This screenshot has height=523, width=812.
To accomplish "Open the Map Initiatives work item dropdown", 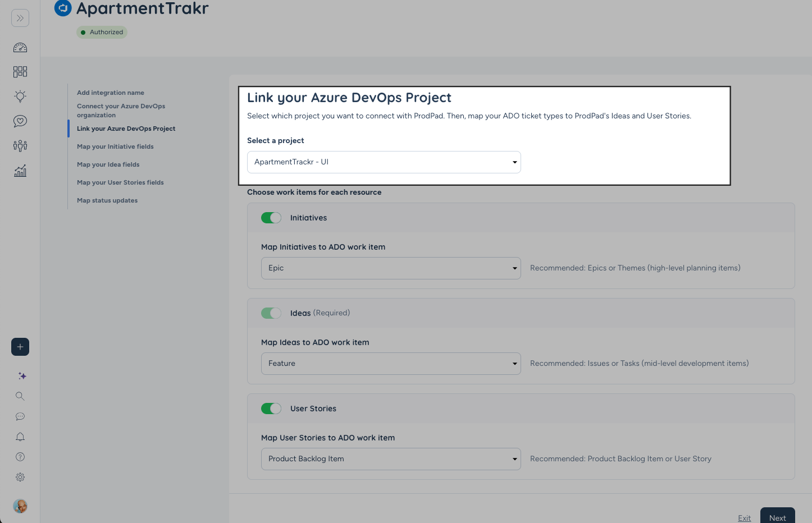I will 391,268.
